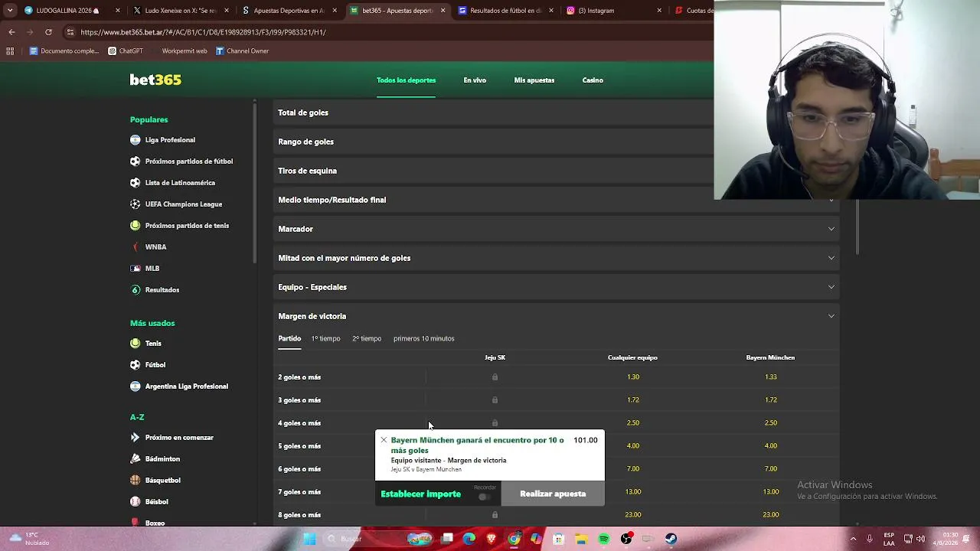This screenshot has height=551, width=980.
Task: Open the Casino tab
Action: coord(593,80)
